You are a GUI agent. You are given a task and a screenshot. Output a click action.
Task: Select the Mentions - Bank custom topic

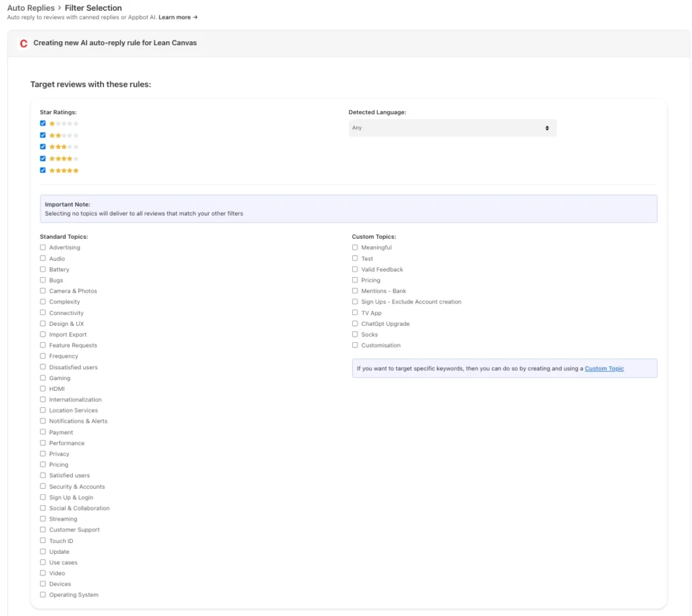click(x=355, y=291)
